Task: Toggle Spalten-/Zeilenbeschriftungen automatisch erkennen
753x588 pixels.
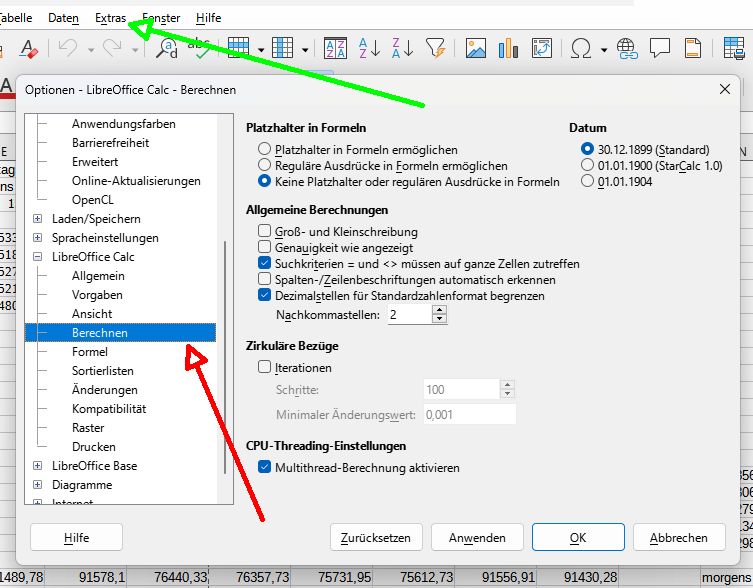Action: [x=265, y=279]
